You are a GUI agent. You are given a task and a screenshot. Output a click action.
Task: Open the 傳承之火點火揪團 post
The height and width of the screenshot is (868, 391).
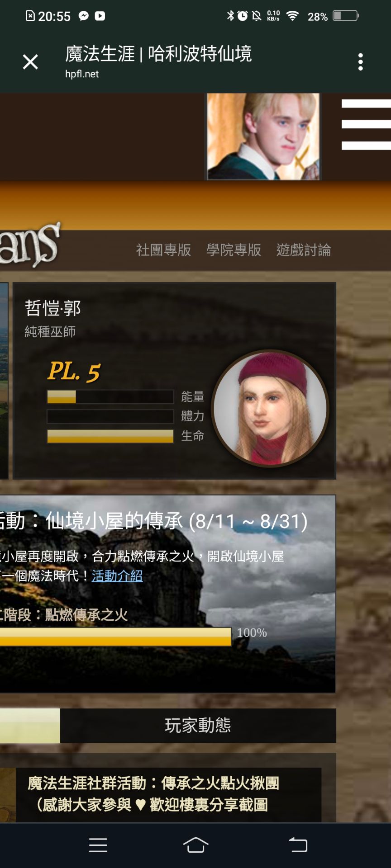click(x=153, y=794)
